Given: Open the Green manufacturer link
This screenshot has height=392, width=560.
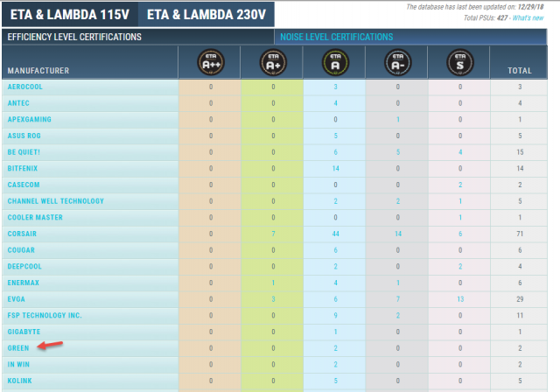Looking at the screenshot, I should tap(18, 347).
